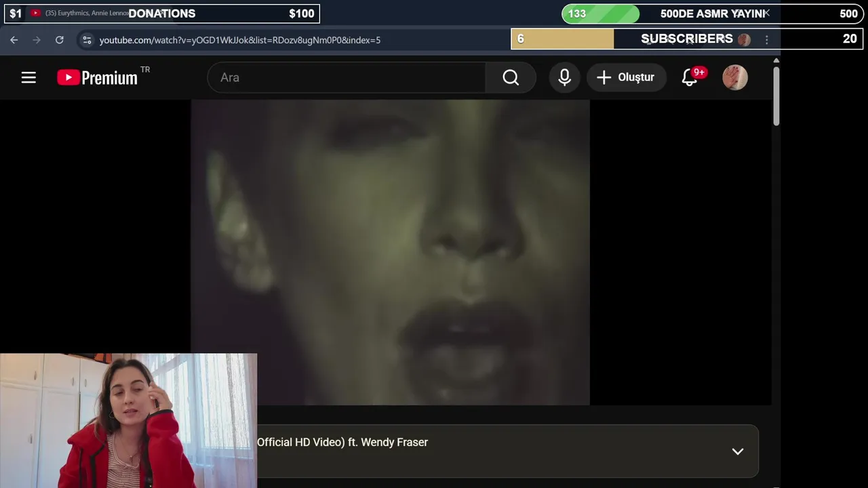Open YouTube account avatar menu
The width and height of the screenshot is (868, 488).
tap(735, 77)
